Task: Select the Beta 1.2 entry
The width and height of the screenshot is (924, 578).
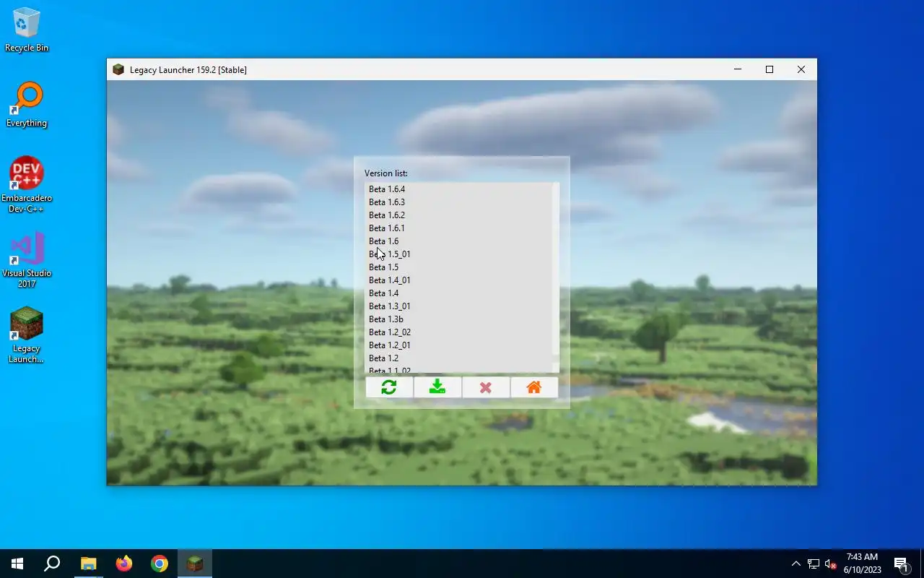Action: pos(459,358)
